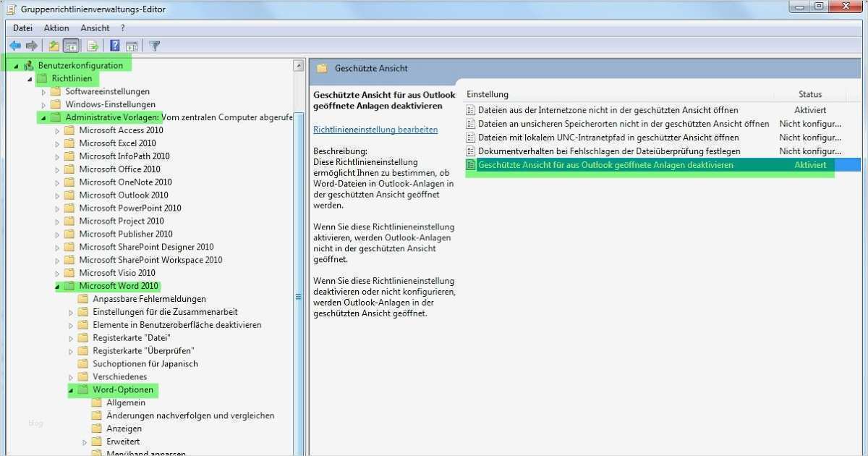Select 'Microsoft Publisher 2010' in the tree
The height and width of the screenshot is (456, 868).
point(126,234)
